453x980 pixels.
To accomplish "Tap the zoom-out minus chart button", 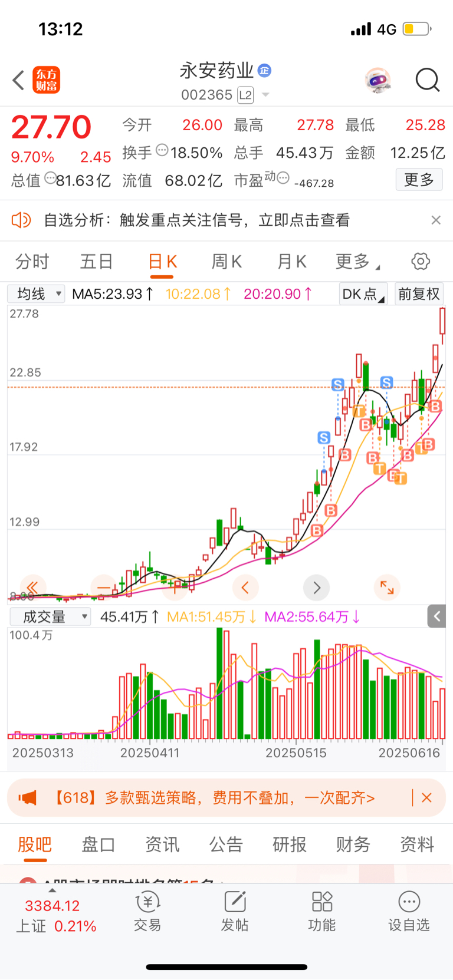I will tap(104, 588).
